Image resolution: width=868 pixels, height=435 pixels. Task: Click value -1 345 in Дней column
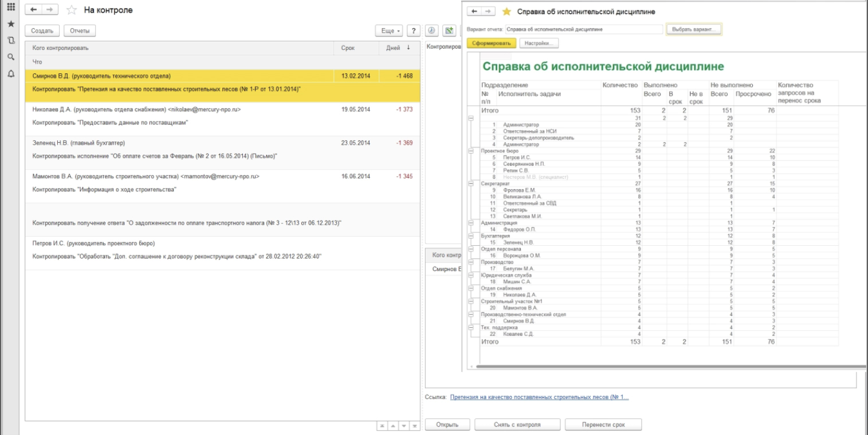pyautogui.click(x=404, y=176)
